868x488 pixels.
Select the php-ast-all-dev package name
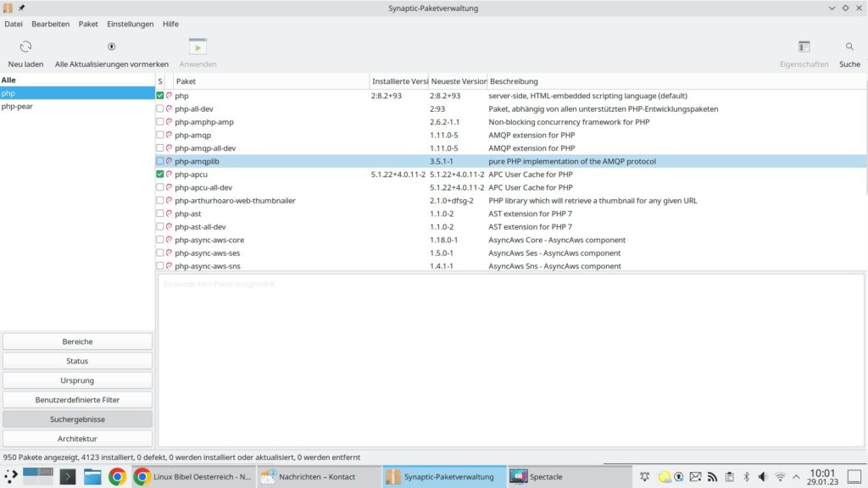point(200,227)
